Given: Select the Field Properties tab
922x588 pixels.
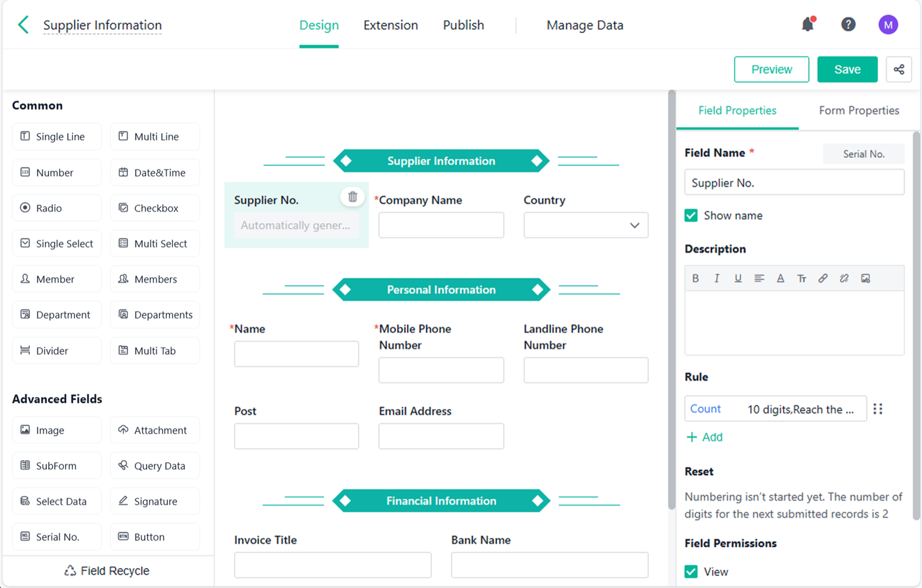Looking at the screenshot, I should pyautogui.click(x=737, y=111).
